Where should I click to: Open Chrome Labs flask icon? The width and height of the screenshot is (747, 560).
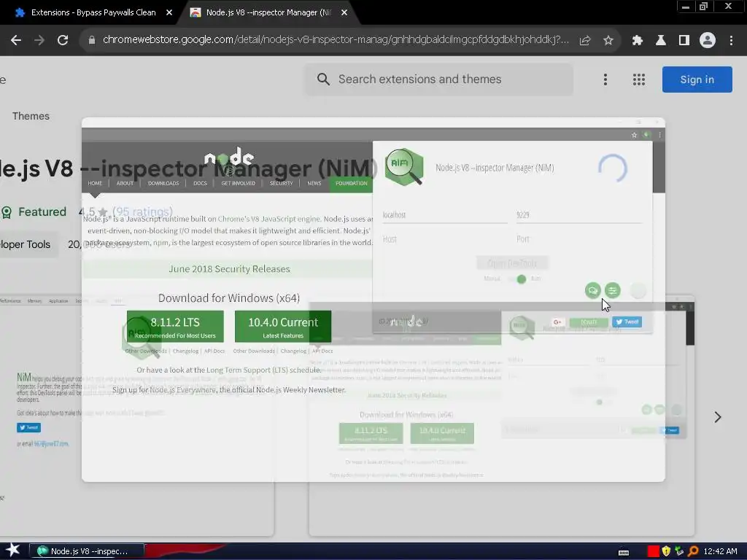(x=661, y=41)
